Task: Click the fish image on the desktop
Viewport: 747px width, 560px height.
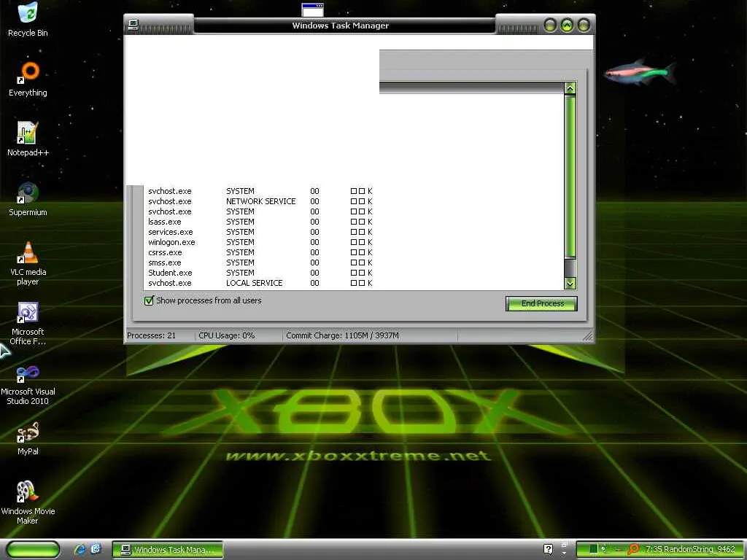Action: [x=640, y=72]
